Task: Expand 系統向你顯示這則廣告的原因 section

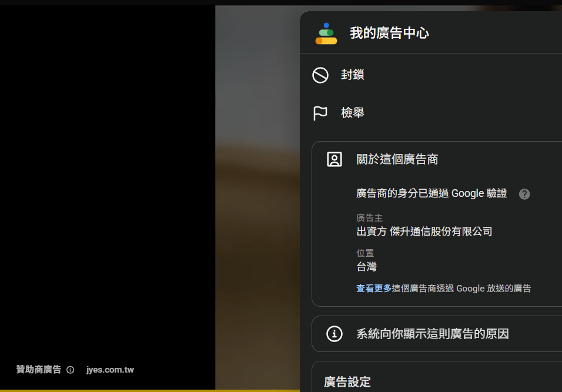Action: click(437, 334)
